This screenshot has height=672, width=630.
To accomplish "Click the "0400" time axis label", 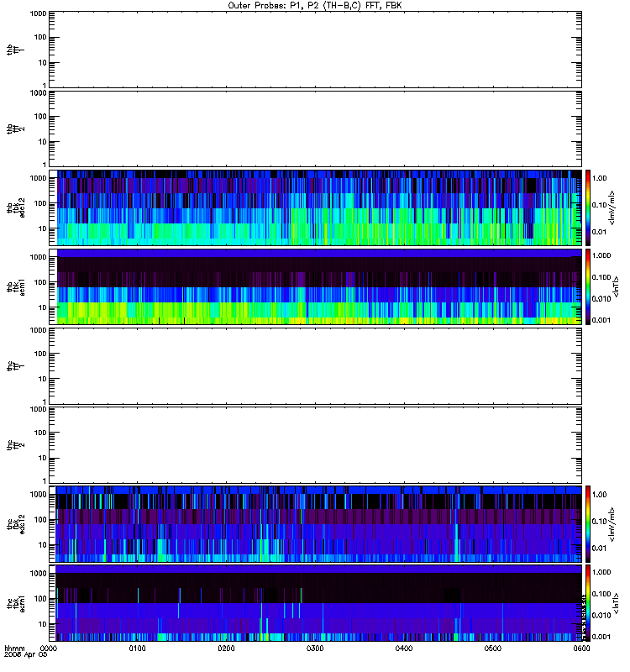I will point(404,648).
